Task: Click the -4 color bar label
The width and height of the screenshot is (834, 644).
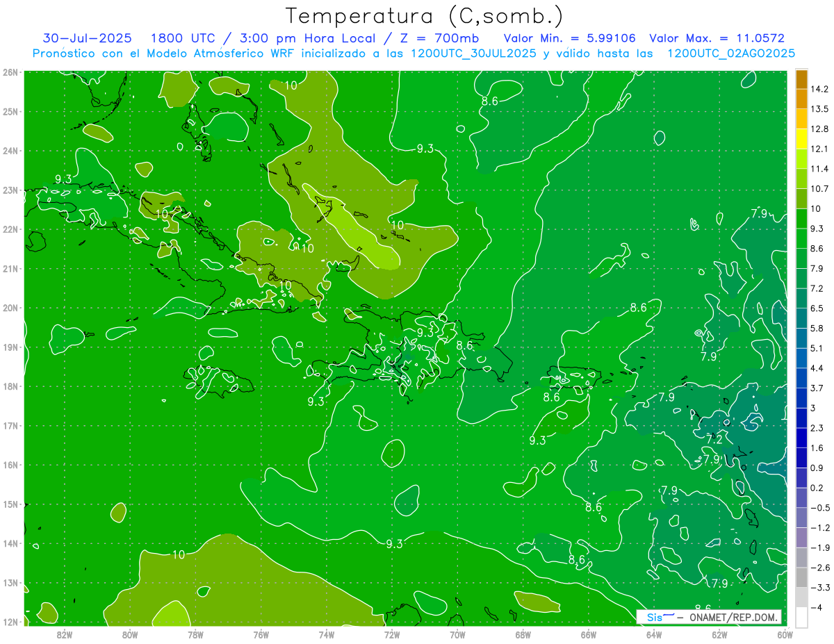Action: [x=817, y=607]
